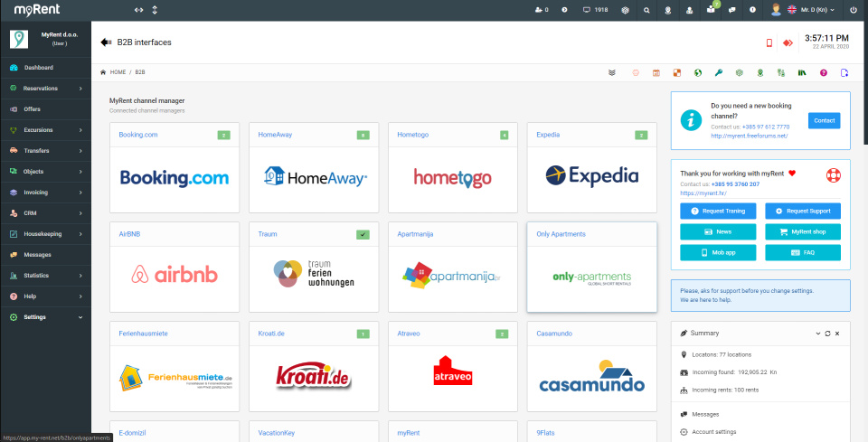This screenshot has height=442, width=868.
Task: Expand the Invoicing sidebar menu
Action: (x=46, y=193)
